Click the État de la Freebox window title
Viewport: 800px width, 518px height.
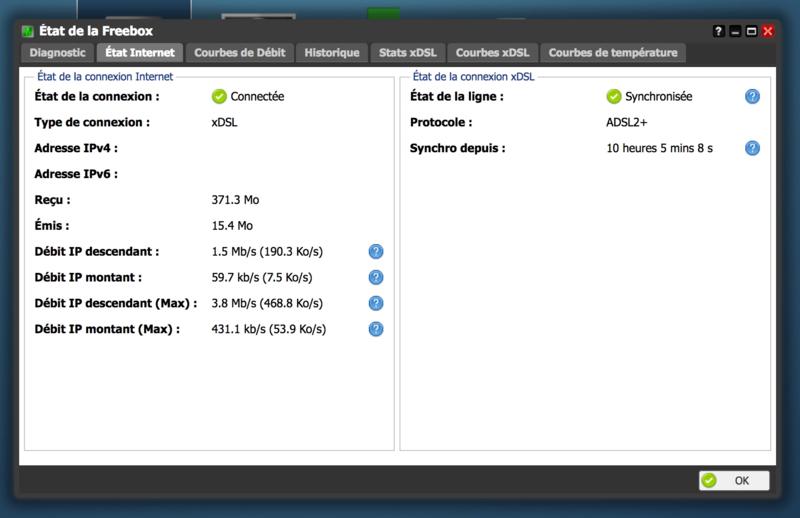pyautogui.click(x=96, y=31)
